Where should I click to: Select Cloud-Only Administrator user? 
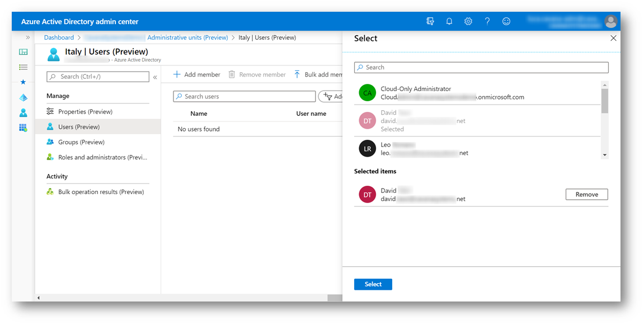[477, 93]
